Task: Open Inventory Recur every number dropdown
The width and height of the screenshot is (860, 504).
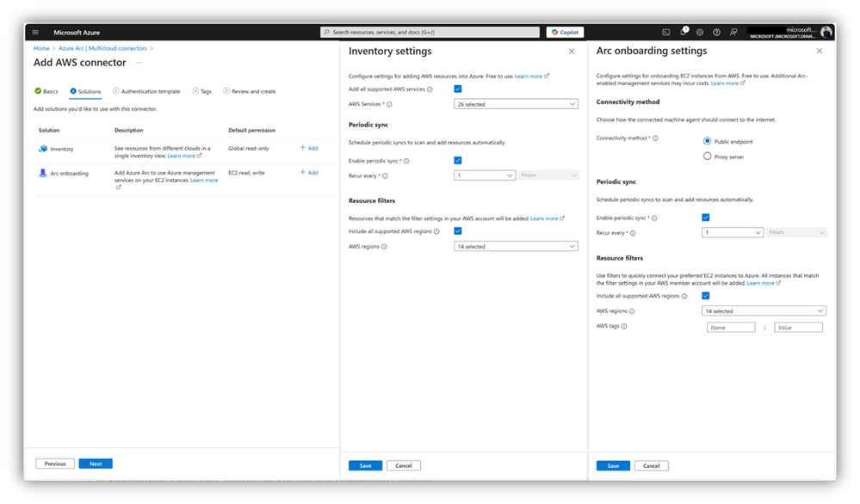Action: tap(485, 175)
